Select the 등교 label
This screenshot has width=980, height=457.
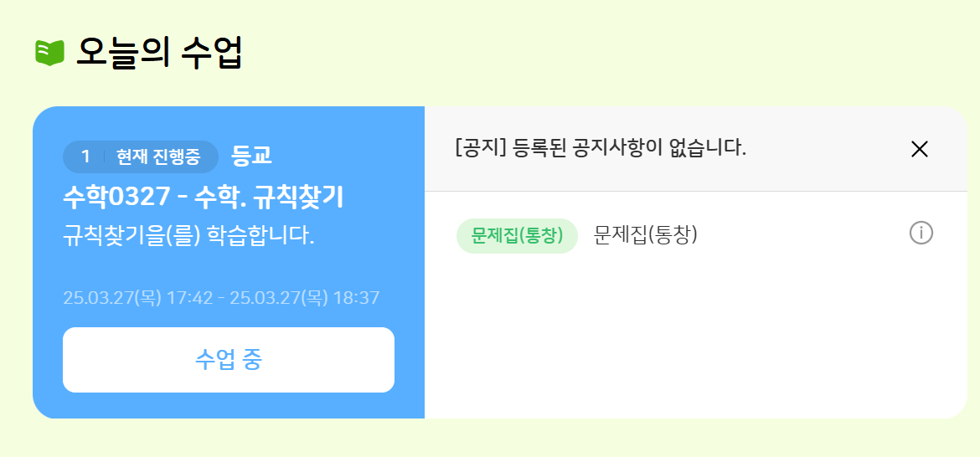251,157
